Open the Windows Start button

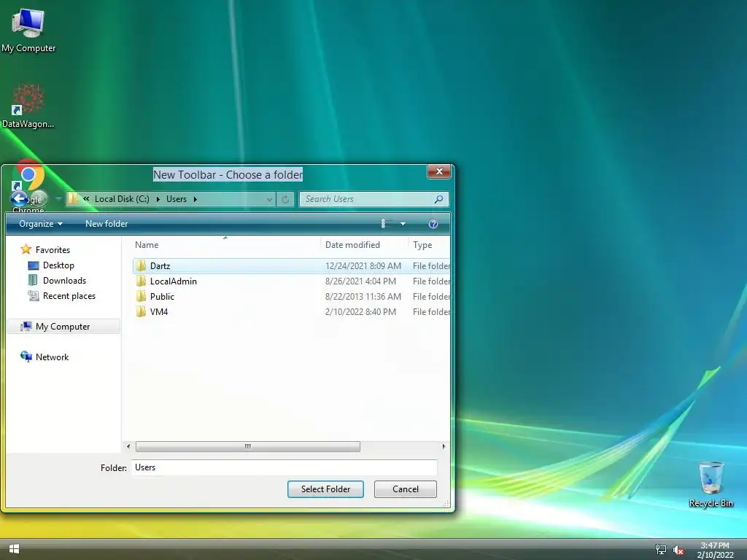tap(15, 549)
